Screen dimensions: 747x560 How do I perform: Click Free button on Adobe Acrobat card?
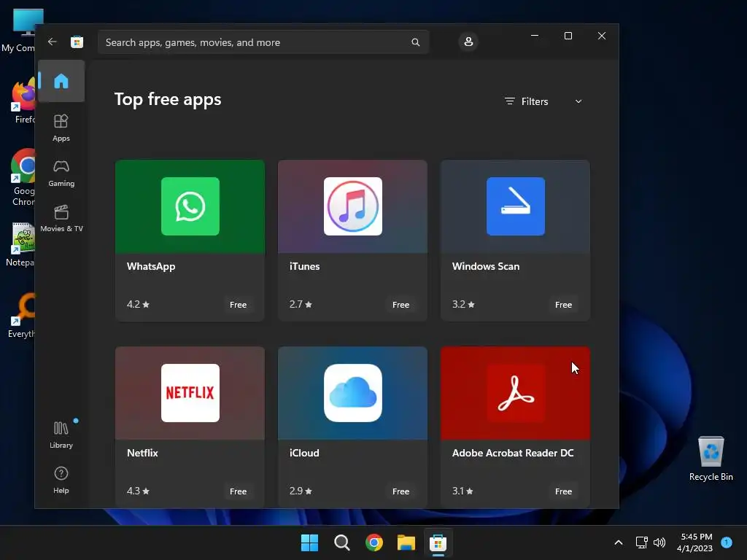click(564, 491)
